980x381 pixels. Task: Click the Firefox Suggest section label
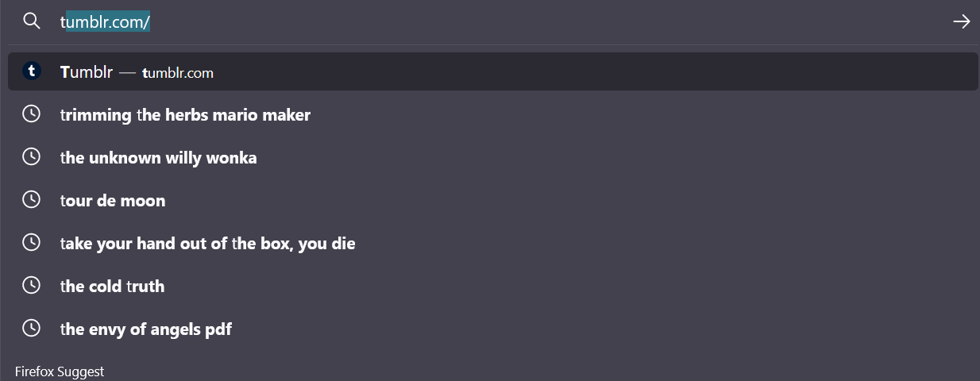[60, 371]
